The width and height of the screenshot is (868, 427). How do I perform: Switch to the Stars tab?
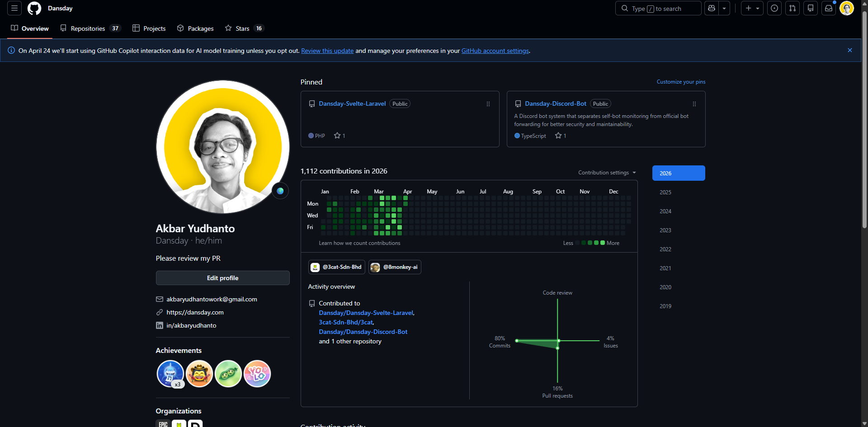pyautogui.click(x=245, y=28)
